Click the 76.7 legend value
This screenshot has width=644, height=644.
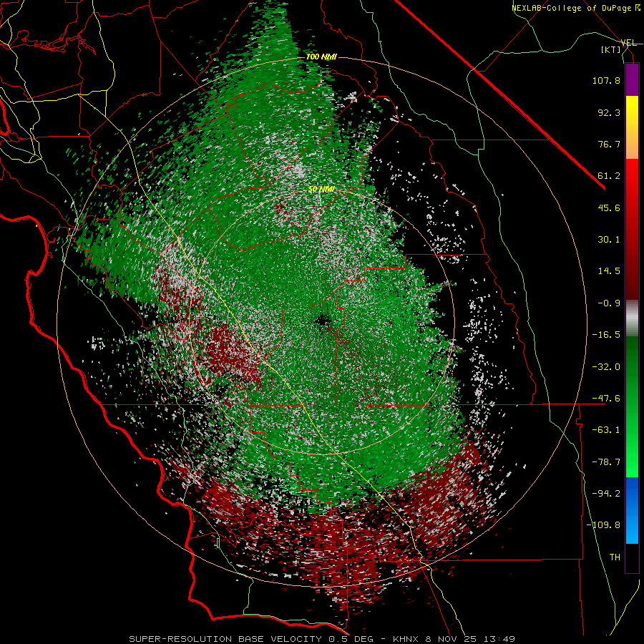click(609, 144)
